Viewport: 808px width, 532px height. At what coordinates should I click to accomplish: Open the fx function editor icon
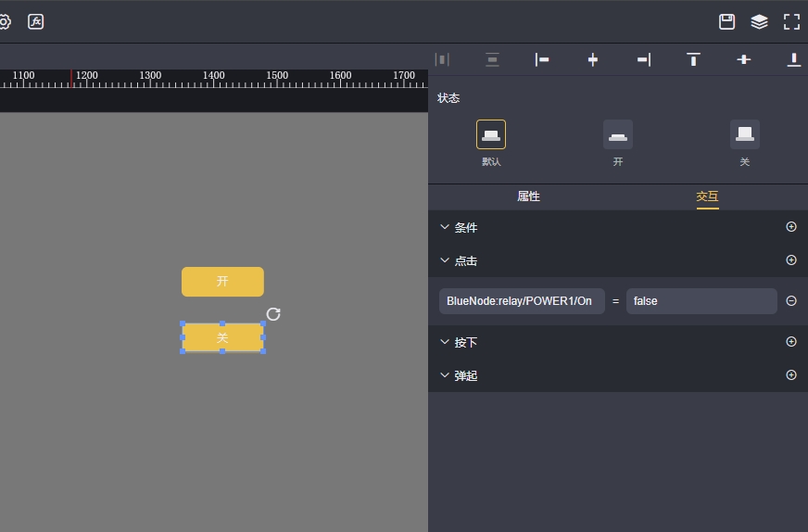click(x=35, y=21)
